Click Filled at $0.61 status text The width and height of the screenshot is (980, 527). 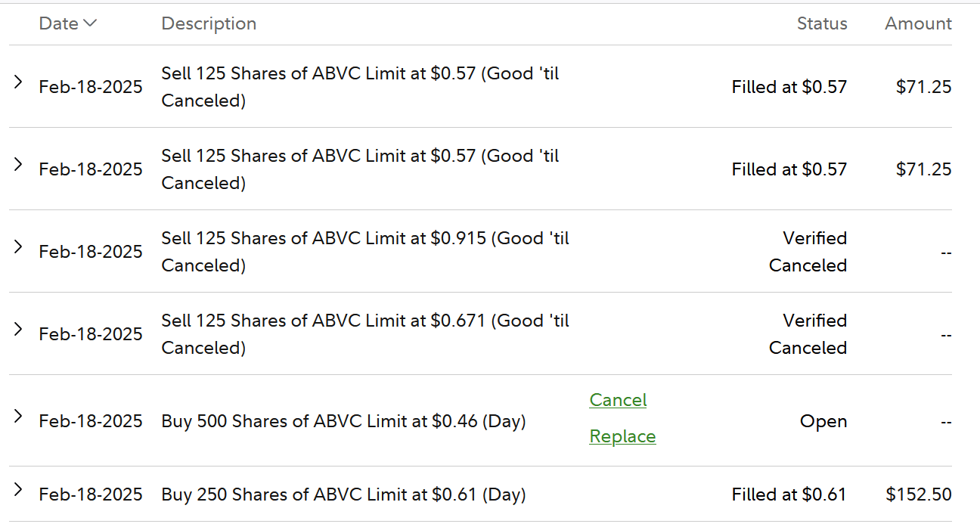coord(789,494)
